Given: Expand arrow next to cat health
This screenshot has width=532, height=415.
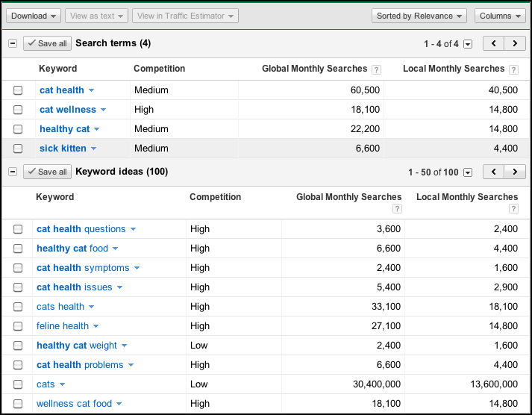Looking at the screenshot, I should 91,90.
